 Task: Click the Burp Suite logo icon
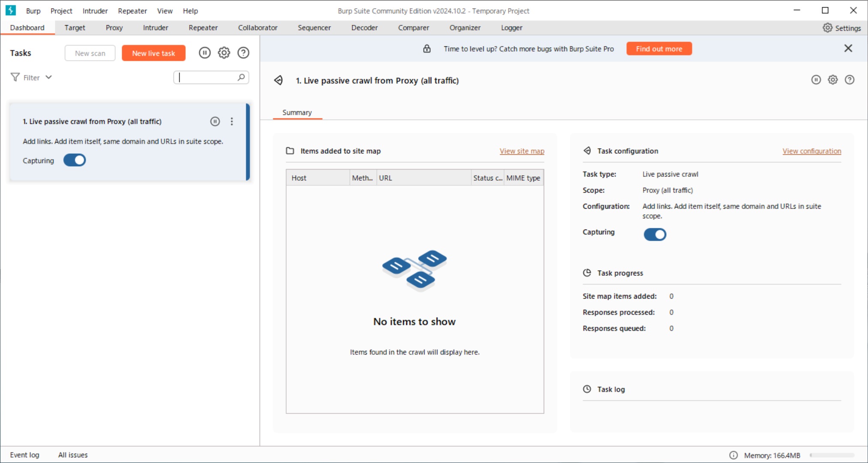point(10,10)
